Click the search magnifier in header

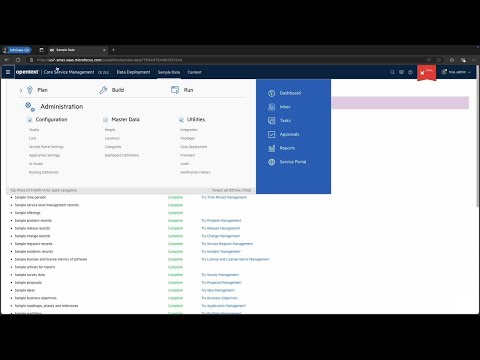tap(392, 72)
